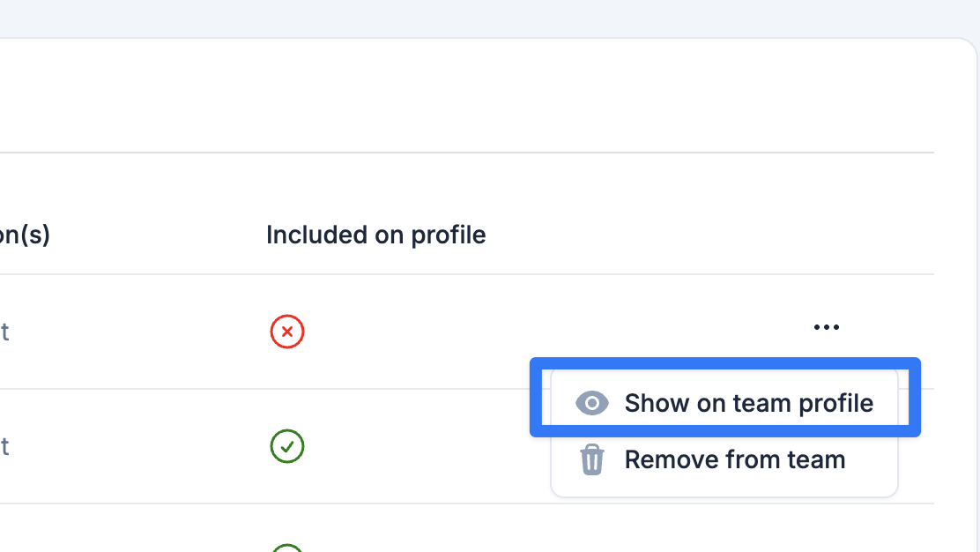980x552 pixels.
Task: Open the three-dots row actions menu
Action: point(827,327)
